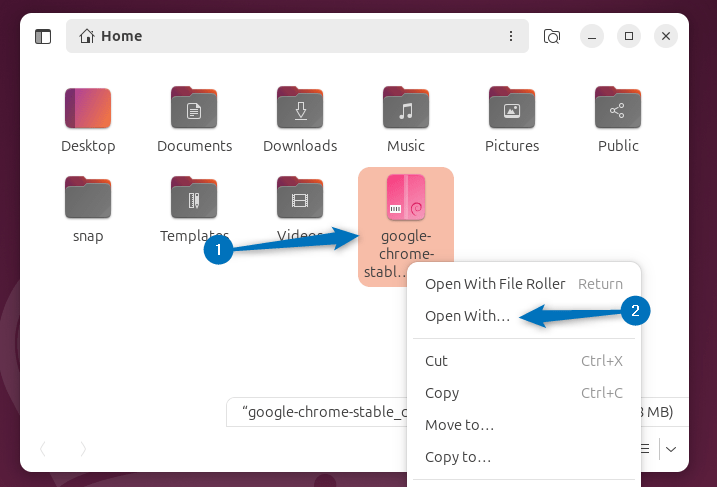Screen dimensions: 717x487
Task: Open the snap folder
Action: pos(88,198)
